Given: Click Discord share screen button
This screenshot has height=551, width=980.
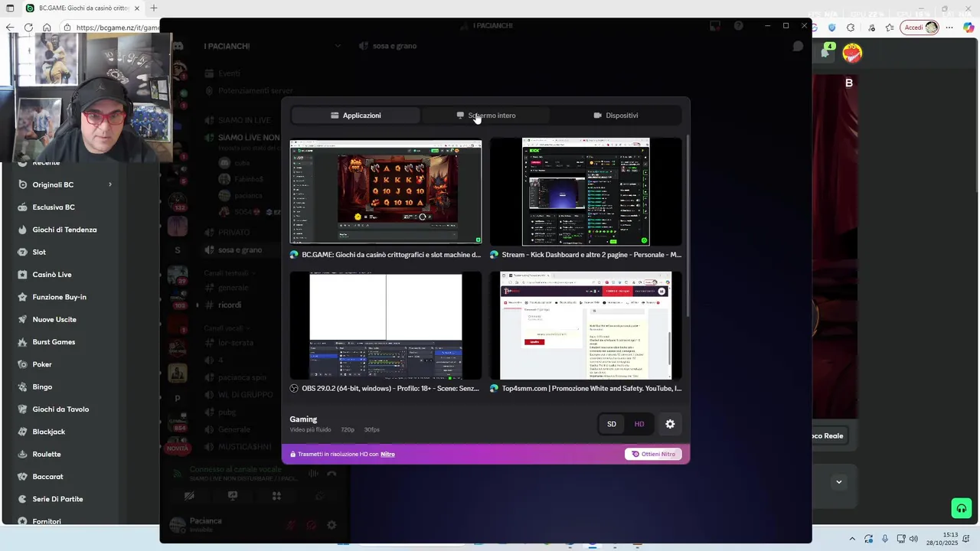Looking at the screenshot, I should click(233, 496).
